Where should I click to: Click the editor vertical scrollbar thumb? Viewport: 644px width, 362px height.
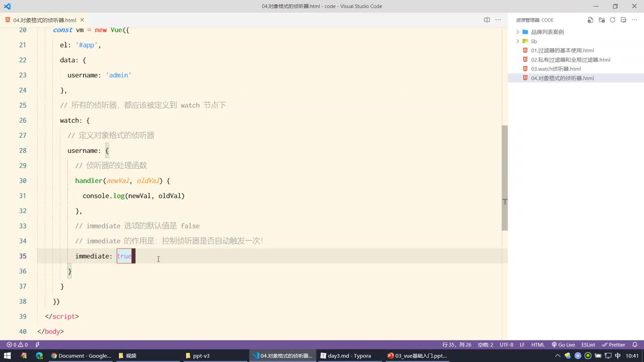(505, 177)
